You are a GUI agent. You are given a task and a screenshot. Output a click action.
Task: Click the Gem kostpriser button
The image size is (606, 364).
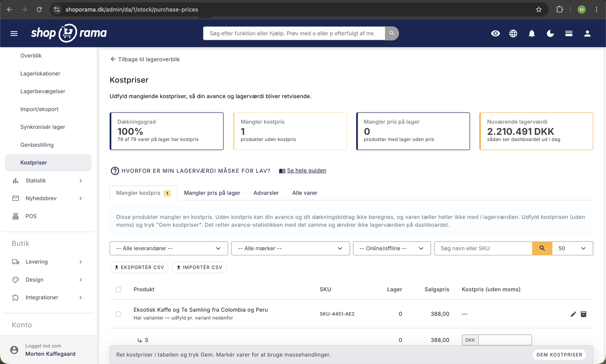click(x=559, y=355)
